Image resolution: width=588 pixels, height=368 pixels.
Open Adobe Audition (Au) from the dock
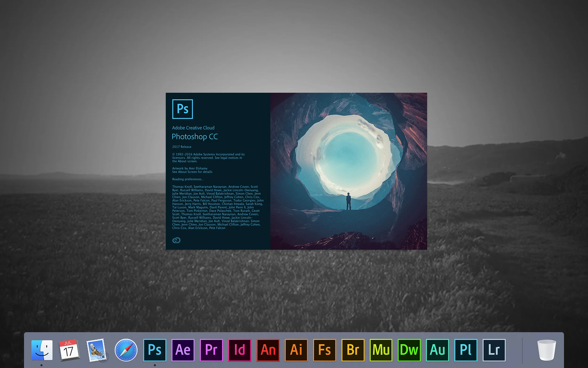[437, 350]
